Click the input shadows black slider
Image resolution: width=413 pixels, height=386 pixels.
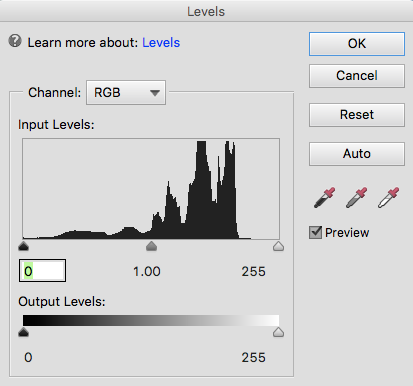tap(23, 246)
